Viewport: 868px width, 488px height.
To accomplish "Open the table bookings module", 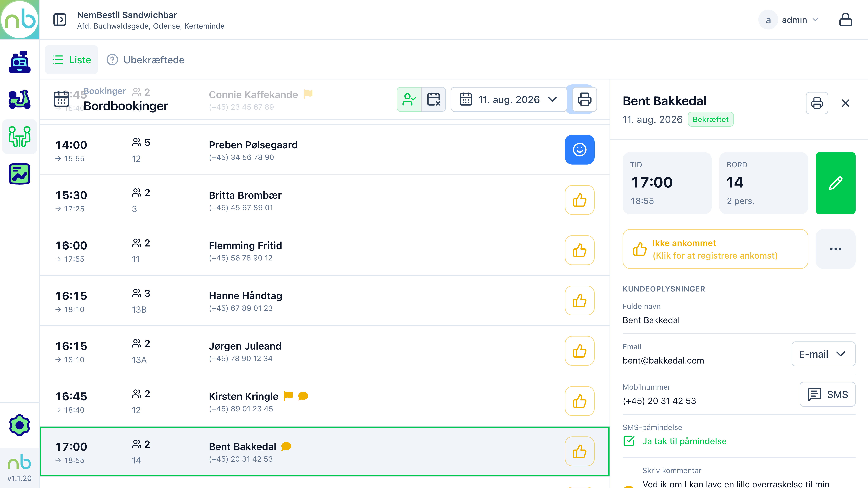I will 20,136.
